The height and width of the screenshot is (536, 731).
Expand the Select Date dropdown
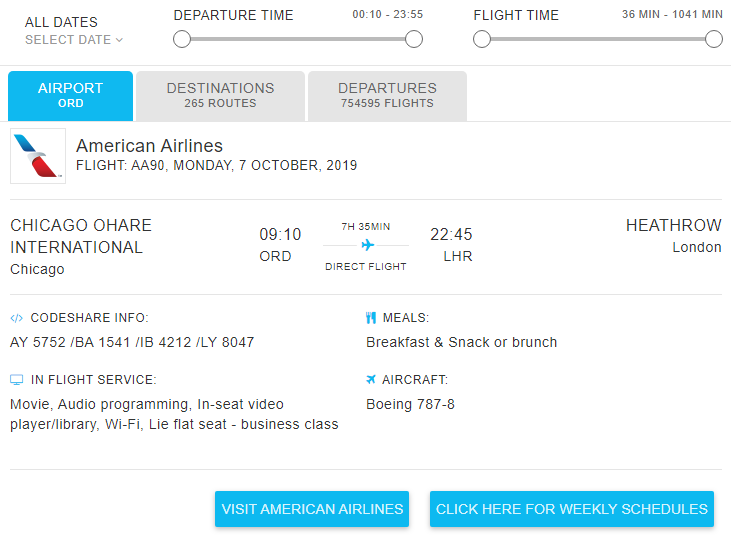tap(74, 40)
